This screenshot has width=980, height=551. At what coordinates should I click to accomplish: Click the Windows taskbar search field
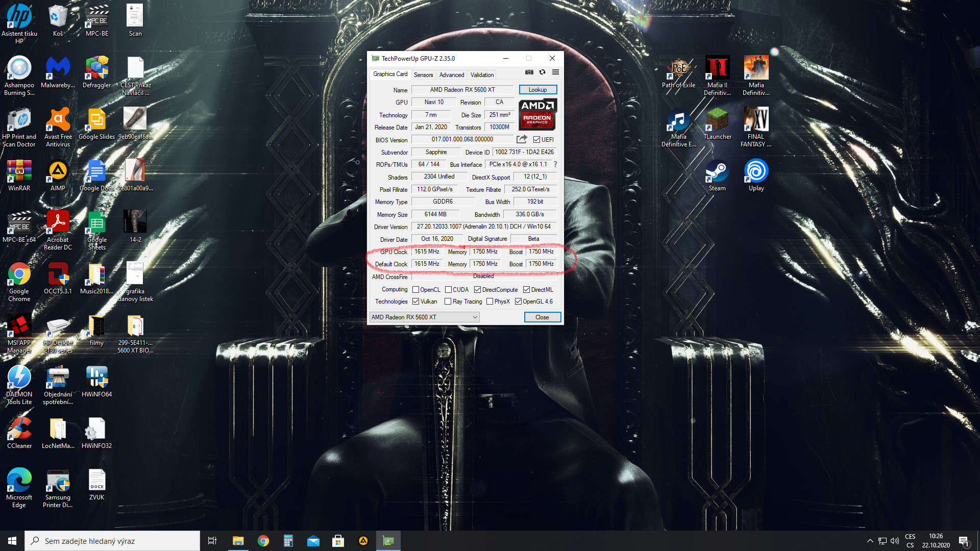tap(112, 541)
